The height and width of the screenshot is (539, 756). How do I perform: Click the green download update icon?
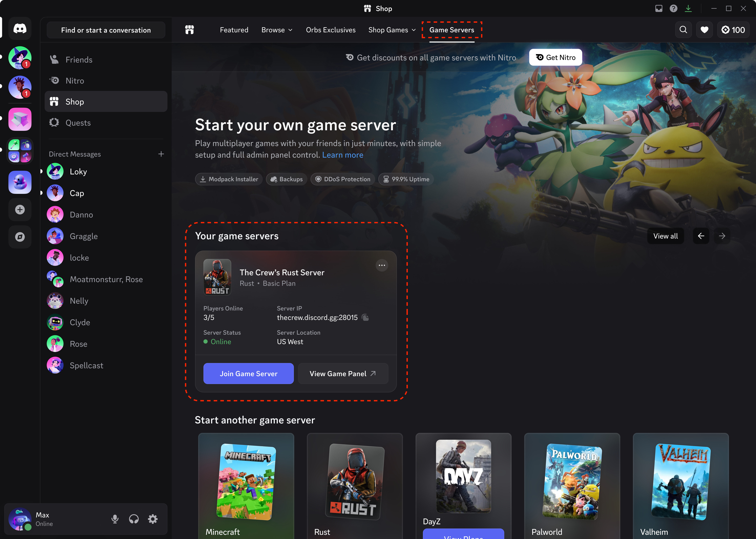(x=688, y=9)
